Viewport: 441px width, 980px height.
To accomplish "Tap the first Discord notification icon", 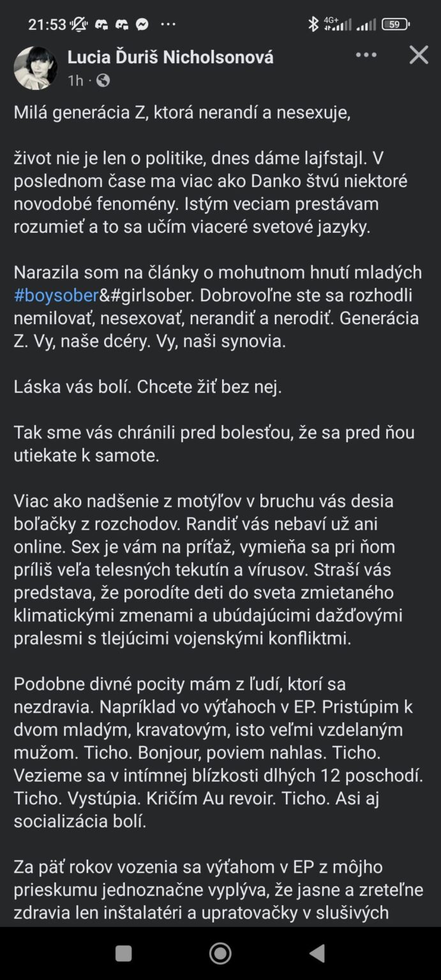I will (x=101, y=24).
